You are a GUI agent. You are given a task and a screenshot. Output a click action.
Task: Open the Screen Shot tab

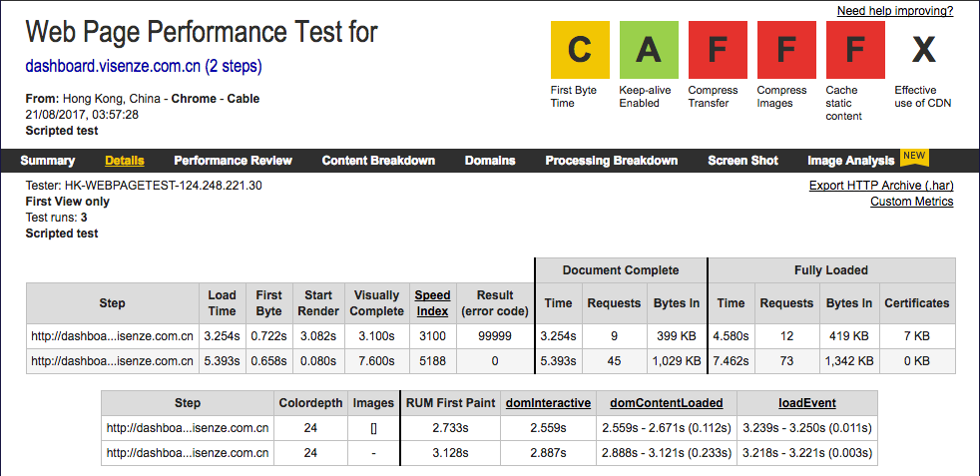[x=742, y=161]
